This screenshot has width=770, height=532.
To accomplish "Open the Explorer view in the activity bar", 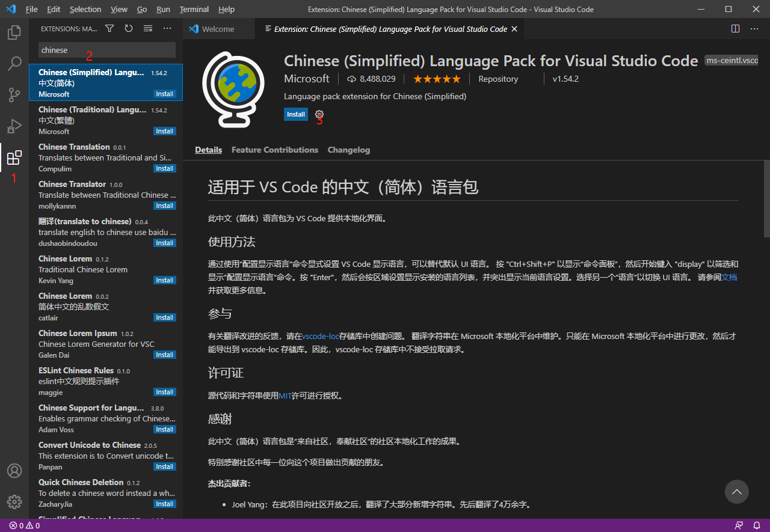I will [x=14, y=32].
